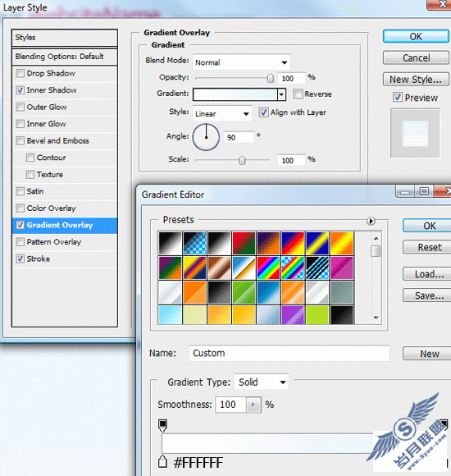Select the transparent black stripes gradient preset

point(317,268)
